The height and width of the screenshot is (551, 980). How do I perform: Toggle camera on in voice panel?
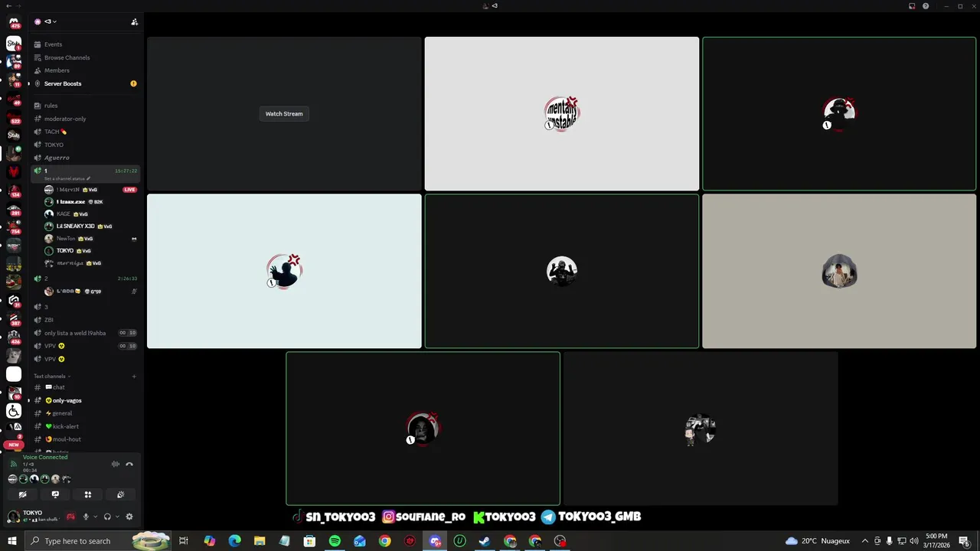pyautogui.click(x=23, y=494)
